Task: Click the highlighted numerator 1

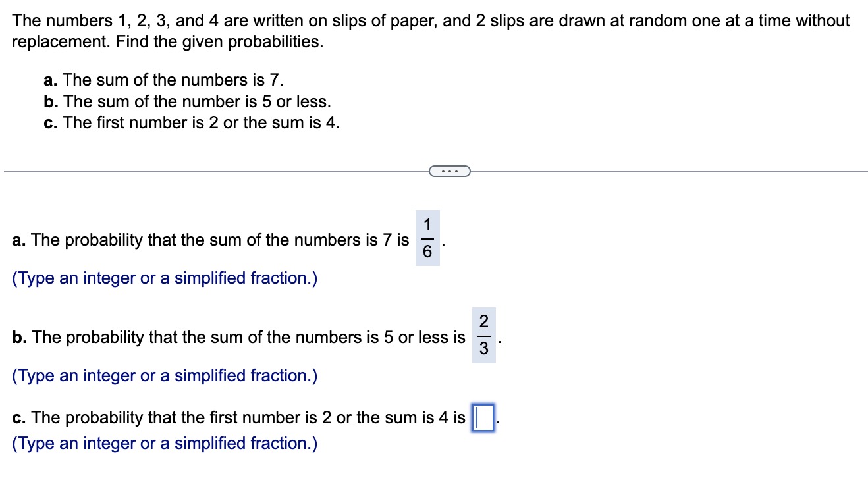Action: pyautogui.click(x=427, y=224)
